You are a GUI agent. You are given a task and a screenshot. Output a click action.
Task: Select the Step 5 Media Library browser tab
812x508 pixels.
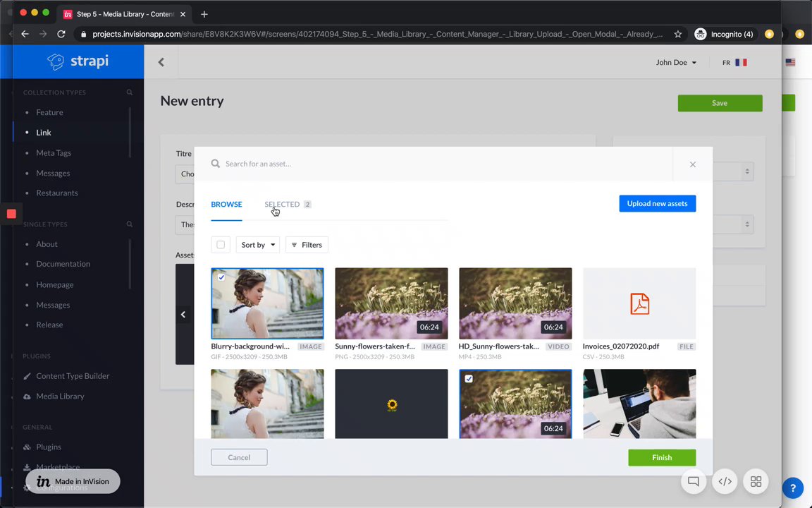[x=124, y=14]
